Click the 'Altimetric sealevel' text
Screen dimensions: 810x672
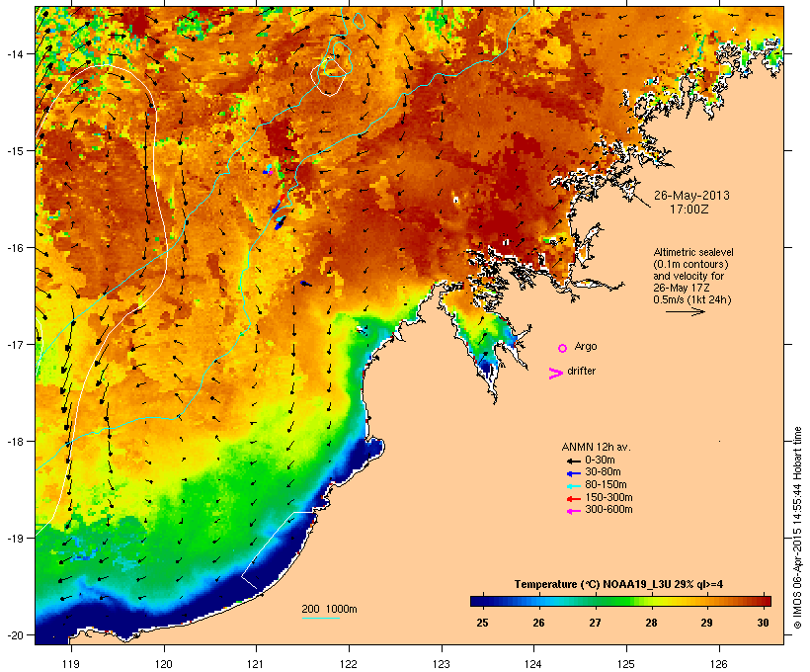coord(693,252)
